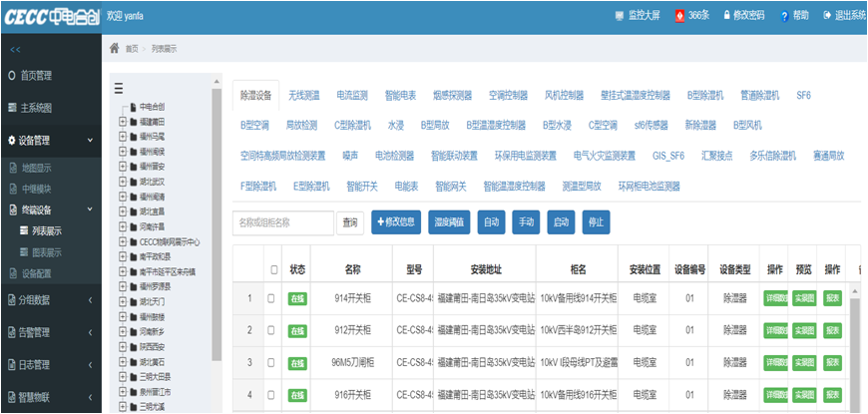Click the red 366条 alarm icon
The image size is (868, 414).
[x=680, y=15]
